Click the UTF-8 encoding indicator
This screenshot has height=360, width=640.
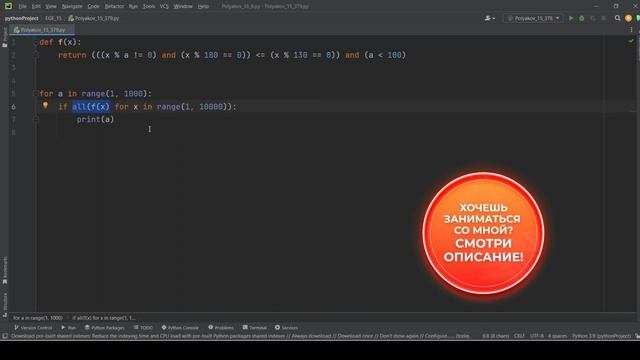537,336
